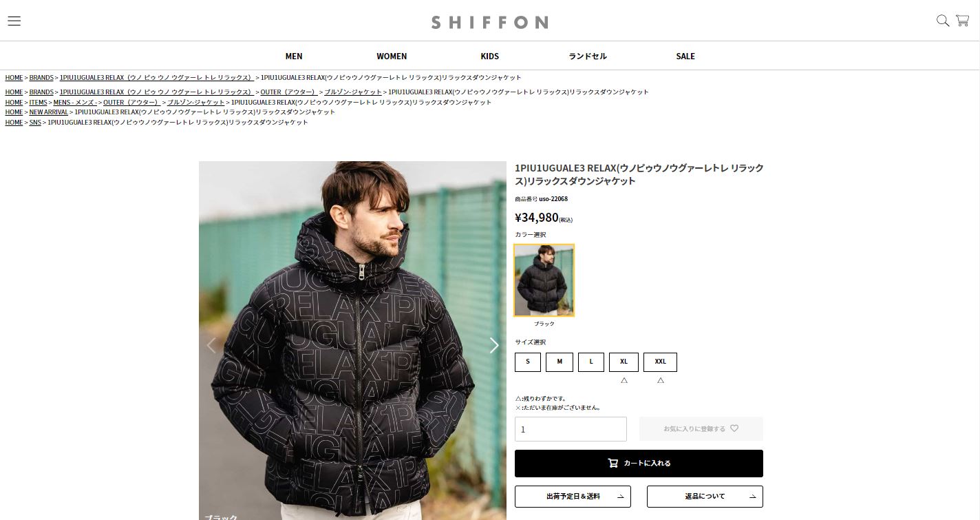Select size M
The width and height of the screenshot is (980, 520).
point(560,362)
